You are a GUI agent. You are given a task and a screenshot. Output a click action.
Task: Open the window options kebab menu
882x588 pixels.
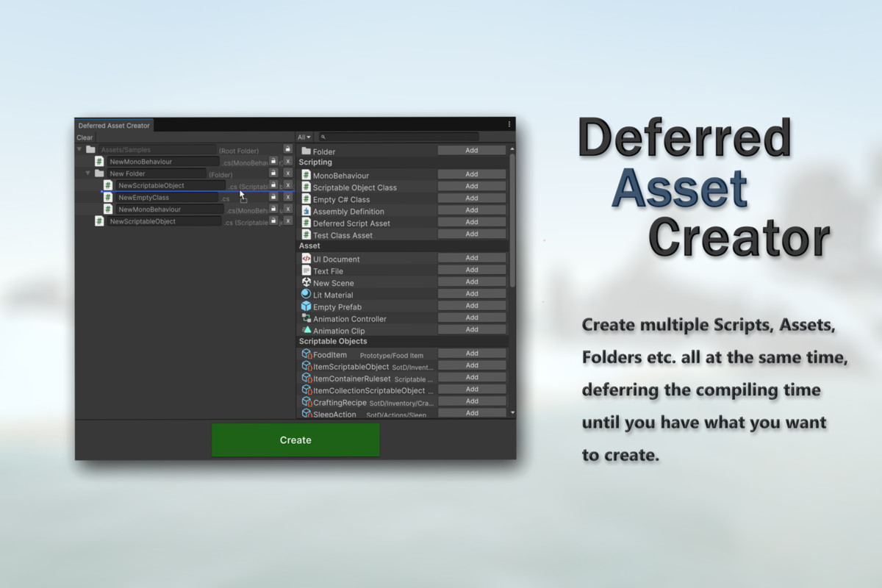pos(509,124)
